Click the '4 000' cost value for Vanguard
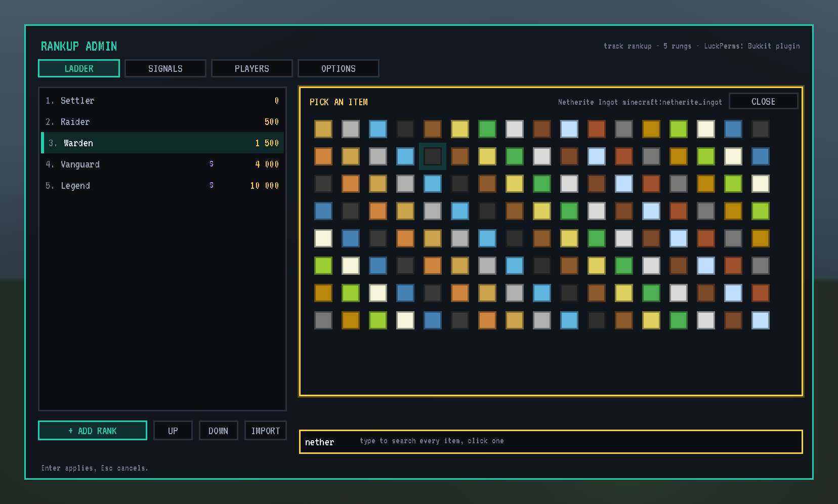 pos(267,164)
